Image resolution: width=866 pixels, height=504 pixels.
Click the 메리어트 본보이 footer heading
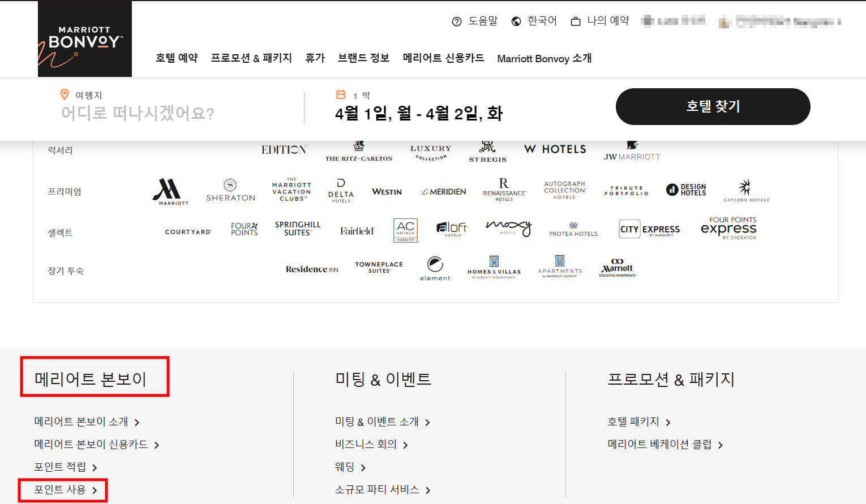91,379
